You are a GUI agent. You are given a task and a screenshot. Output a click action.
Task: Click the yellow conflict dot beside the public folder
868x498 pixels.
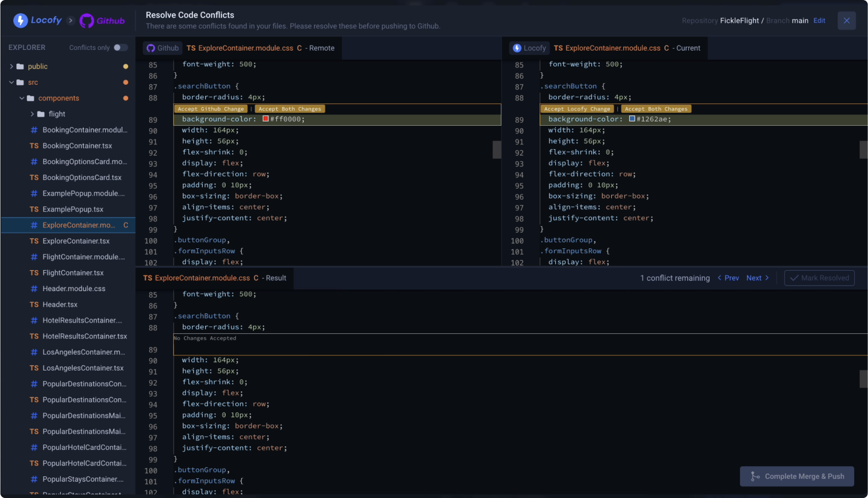tap(125, 66)
